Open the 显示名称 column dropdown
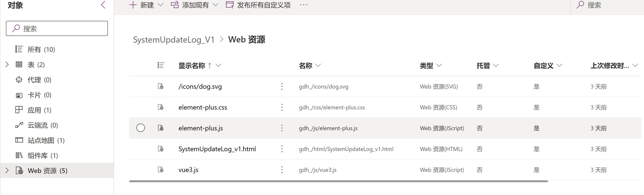This screenshot has width=644, height=195. [219, 65]
